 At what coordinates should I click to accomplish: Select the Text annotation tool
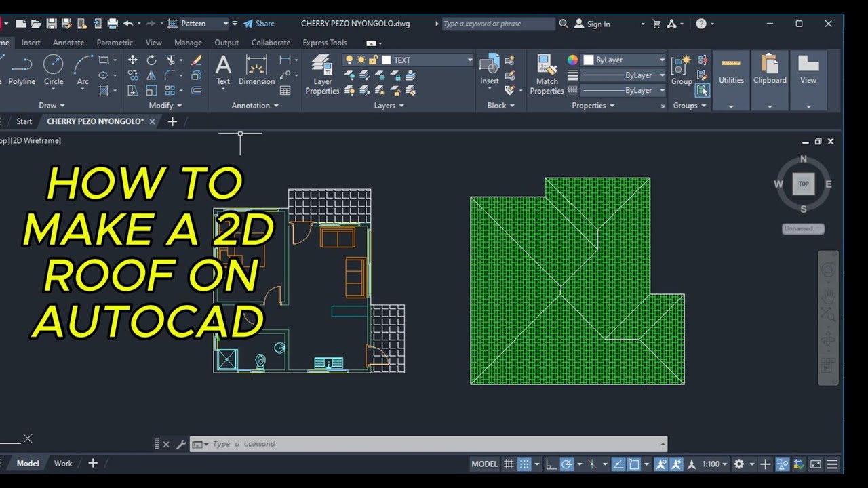coord(223,70)
